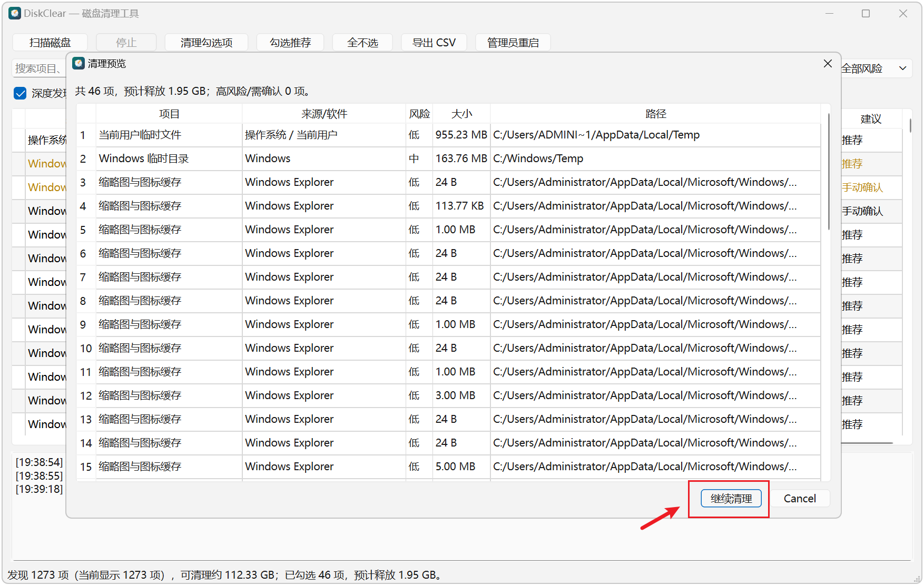Close the 清理预览 dialog
The height and width of the screenshot is (585, 924).
point(828,63)
